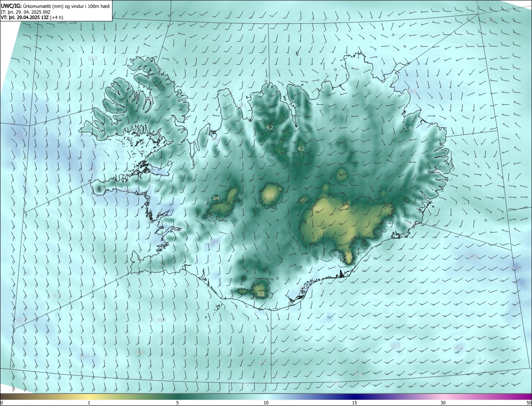Pick the navy colour-bar segment above tick 15
Viewport: 532px width, 406px height.
[355, 396]
